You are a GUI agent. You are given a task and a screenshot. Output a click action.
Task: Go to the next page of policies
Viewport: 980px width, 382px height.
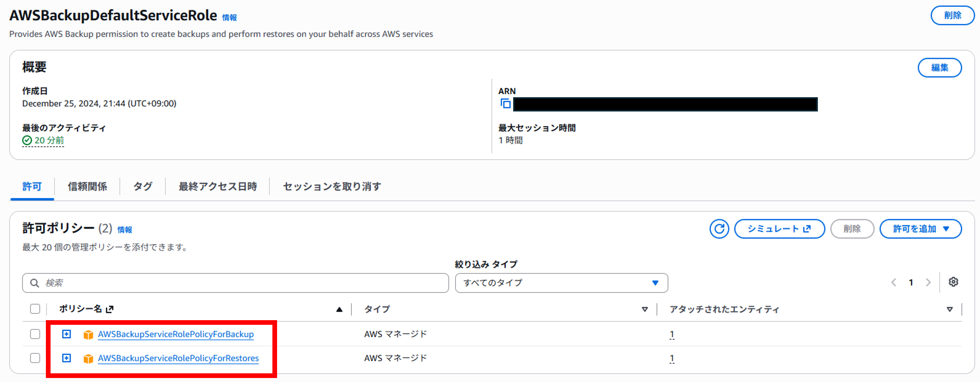pos(928,282)
